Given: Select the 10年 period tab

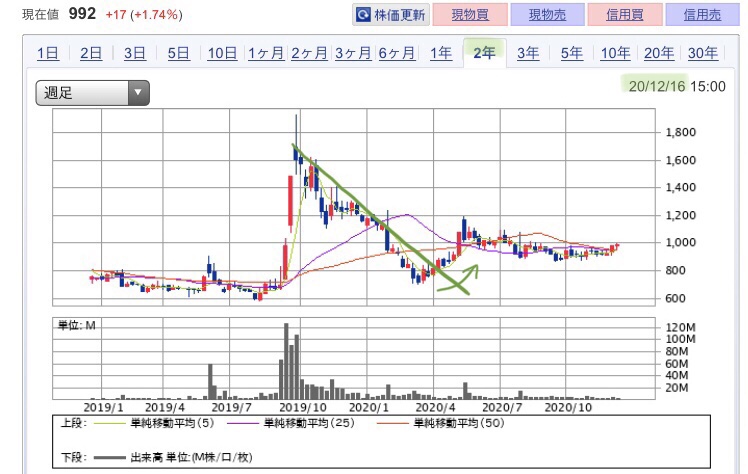Looking at the screenshot, I should tap(615, 53).
